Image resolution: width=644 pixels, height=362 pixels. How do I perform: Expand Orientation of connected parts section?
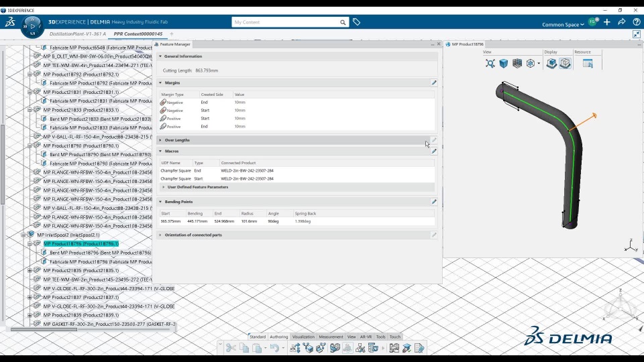[160, 235]
